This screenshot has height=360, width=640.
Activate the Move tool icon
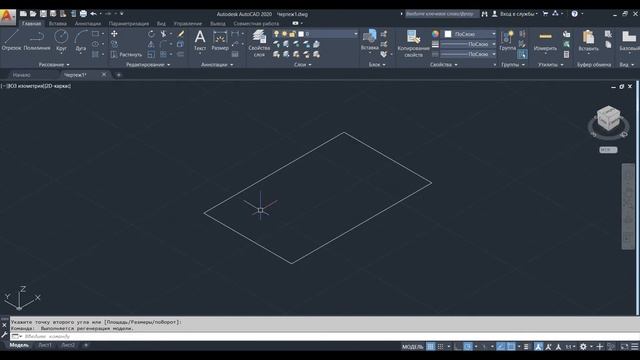coord(114,34)
